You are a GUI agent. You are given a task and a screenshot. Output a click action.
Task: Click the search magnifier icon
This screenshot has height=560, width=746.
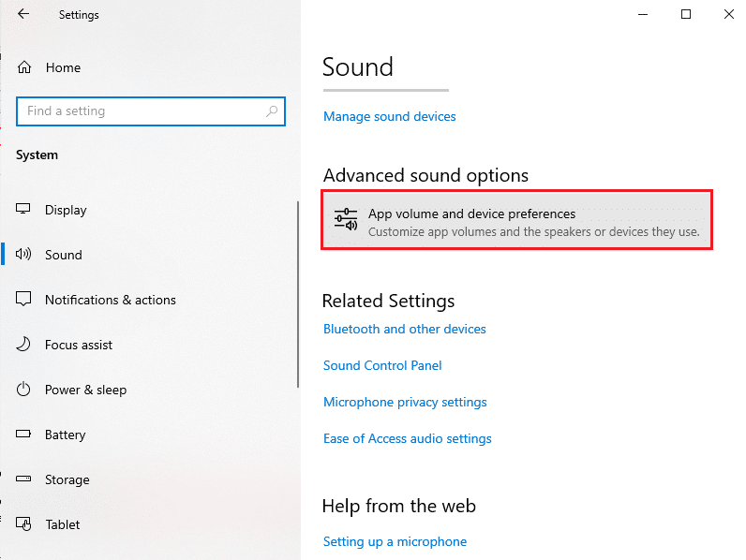[273, 111]
